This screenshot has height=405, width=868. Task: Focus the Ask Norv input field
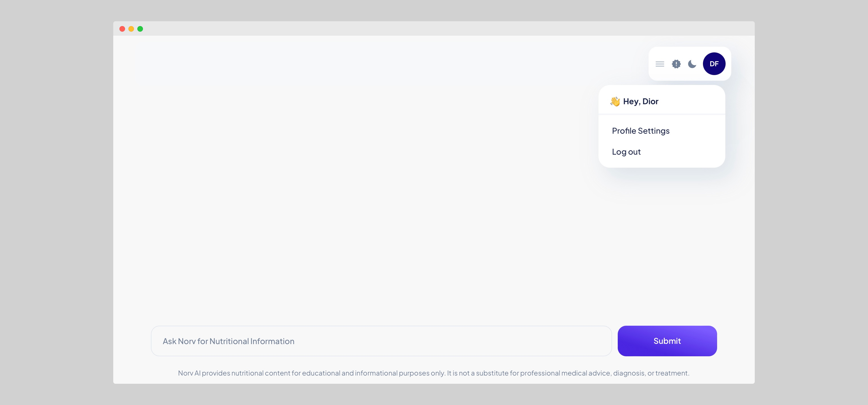click(x=381, y=341)
